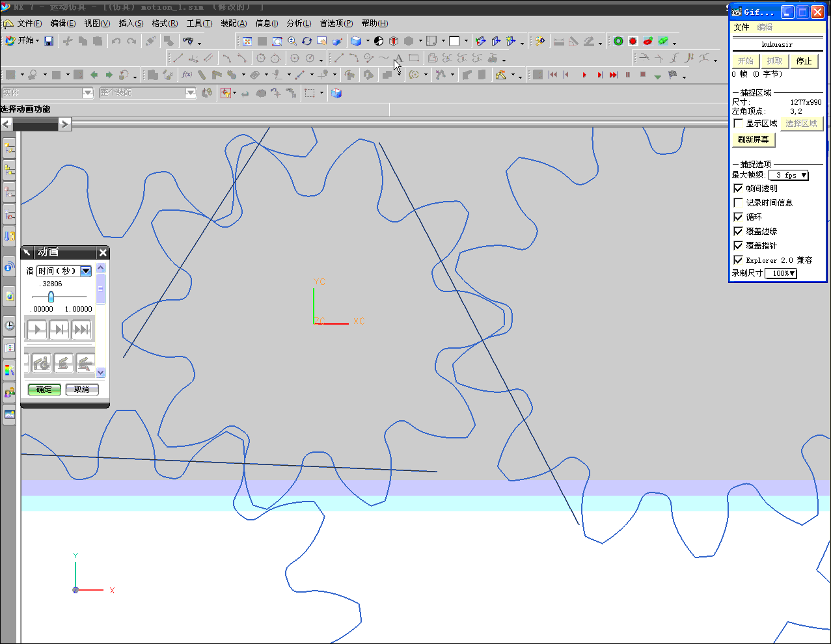The height and width of the screenshot is (644, 831).
Task: Toggle the 循环 loop checkbox
Action: tap(738, 217)
